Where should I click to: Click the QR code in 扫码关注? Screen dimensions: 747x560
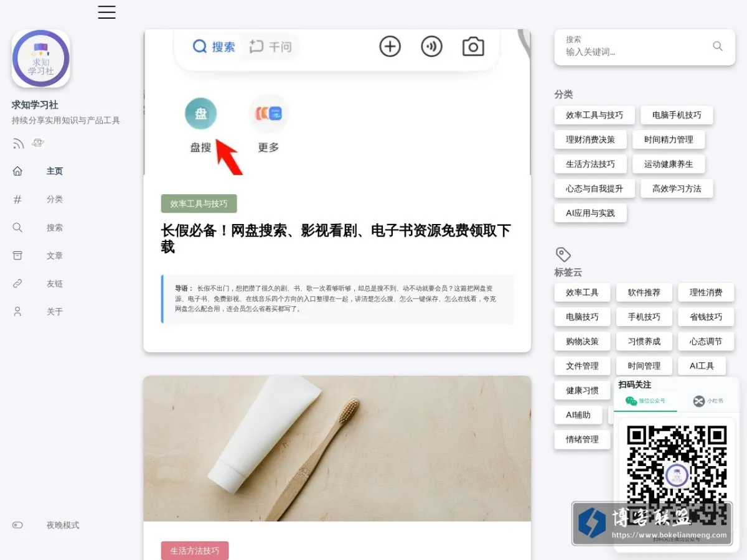[x=677, y=476]
